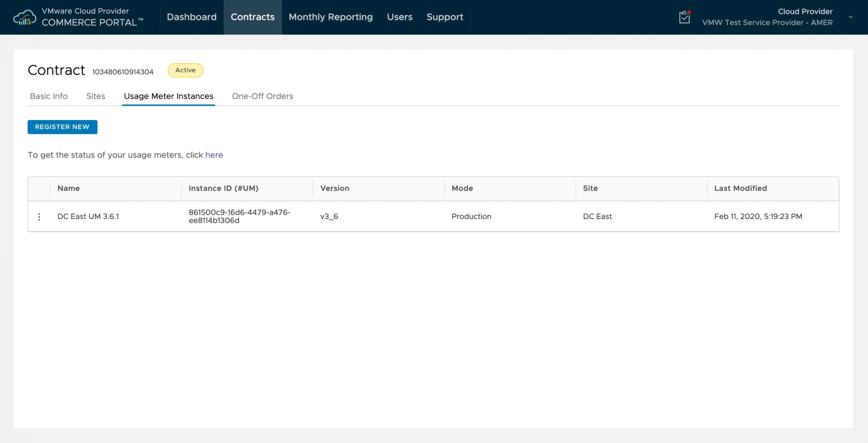The height and width of the screenshot is (443, 868).
Task: Select the Usage Meter Instances tab
Action: coord(169,96)
